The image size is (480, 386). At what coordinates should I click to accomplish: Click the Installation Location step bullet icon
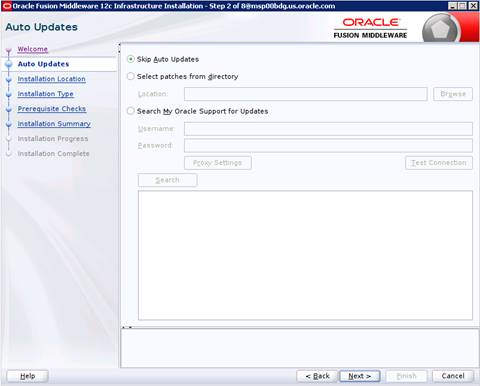(x=9, y=80)
